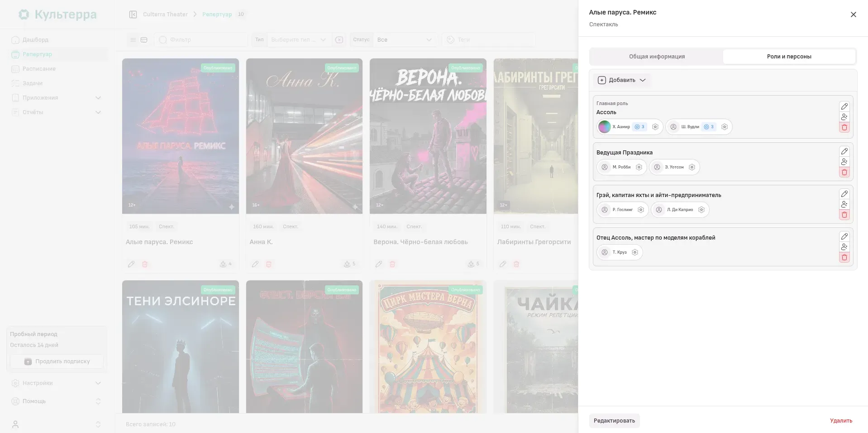Image resolution: width=868 pixels, height=433 pixels.
Task: Delete the Ведущая Праздника role
Action: [x=844, y=172]
